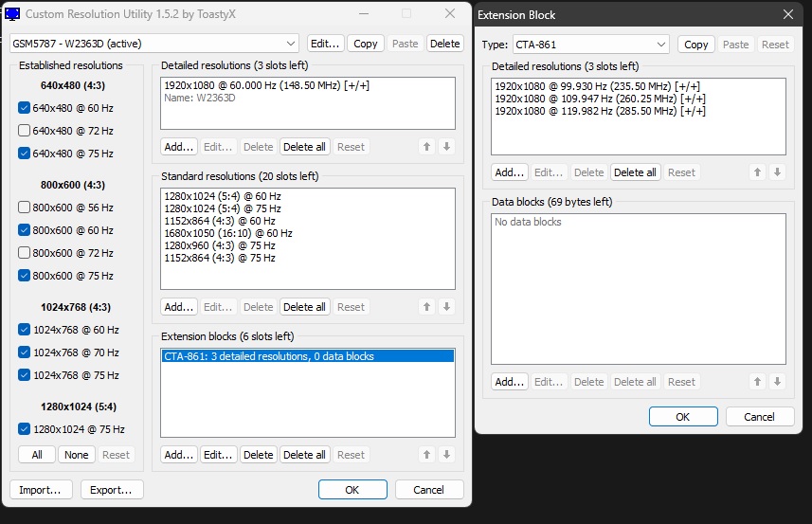Uncheck the 640x480 @ 60 Hz checkbox

click(25, 108)
